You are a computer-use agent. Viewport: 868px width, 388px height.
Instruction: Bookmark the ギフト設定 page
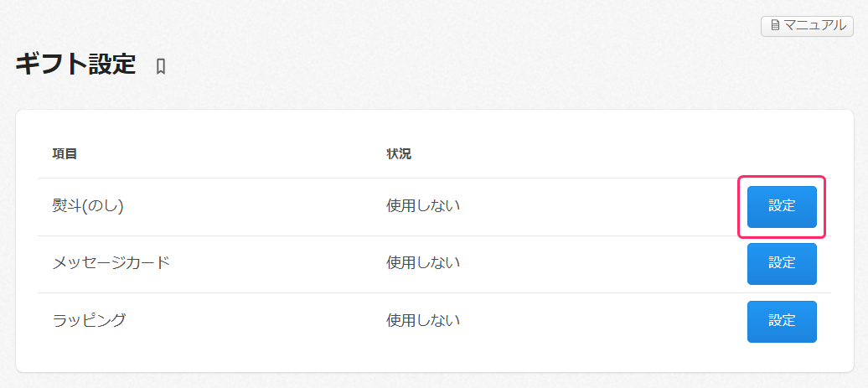coord(161,66)
